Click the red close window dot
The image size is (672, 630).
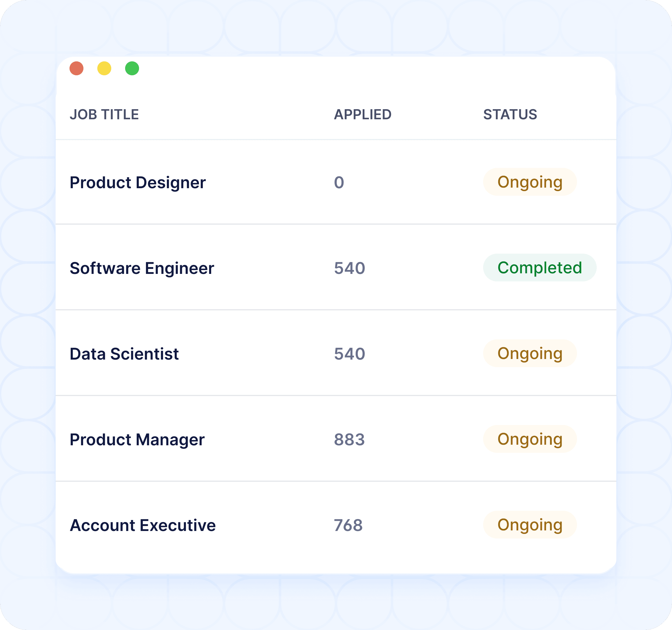[76, 68]
